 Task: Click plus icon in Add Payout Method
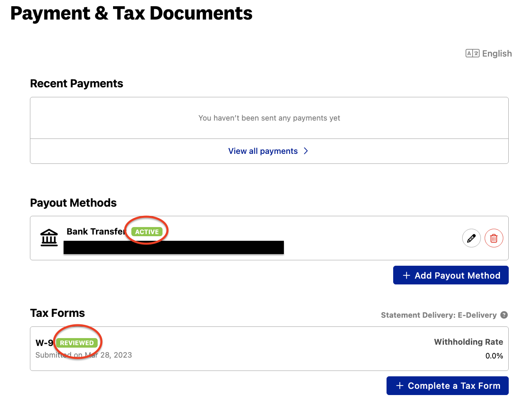(x=406, y=275)
